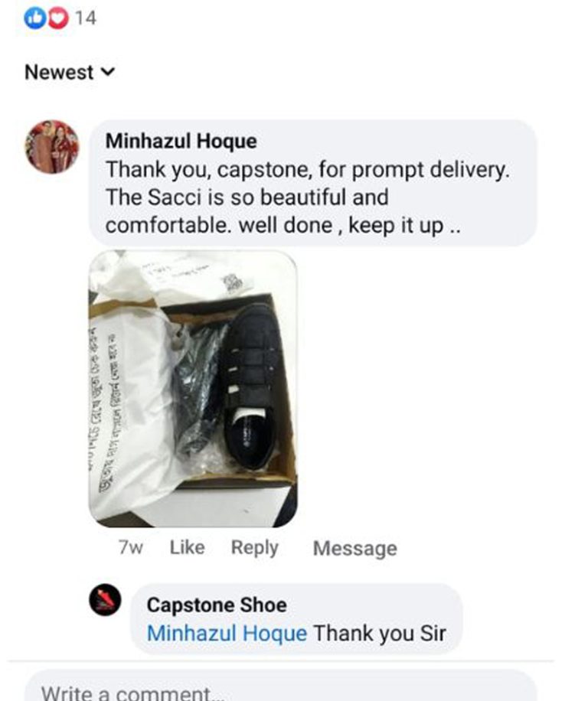Screen dimensions: 588x701
Task: Click the blue Minhazul Hoque mention link
Action: coord(227,633)
